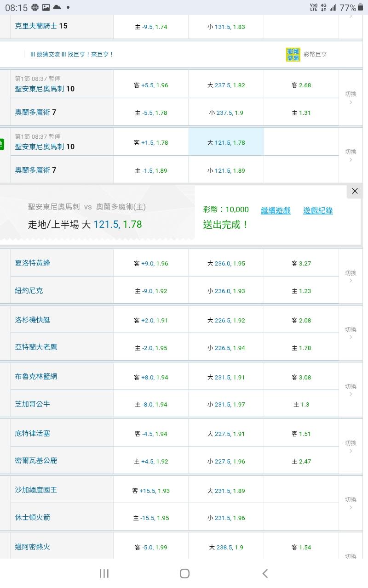Click 繼續遊戲 link

276,210
